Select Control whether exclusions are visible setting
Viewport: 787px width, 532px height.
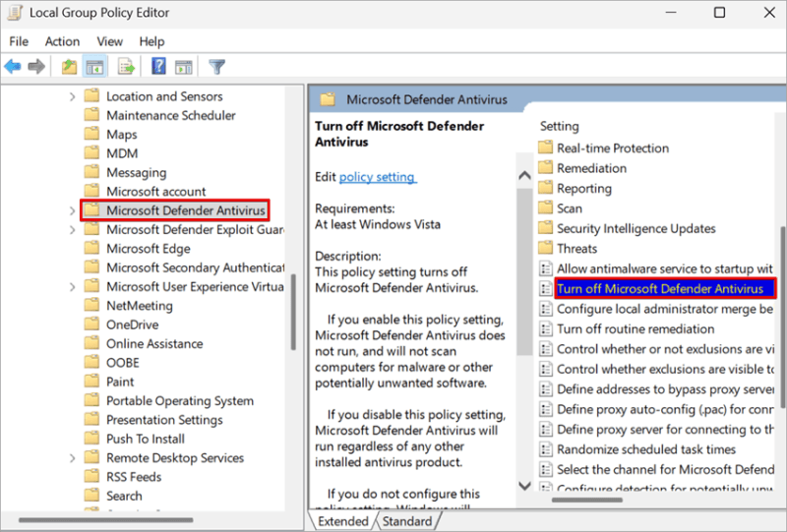click(x=665, y=369)
